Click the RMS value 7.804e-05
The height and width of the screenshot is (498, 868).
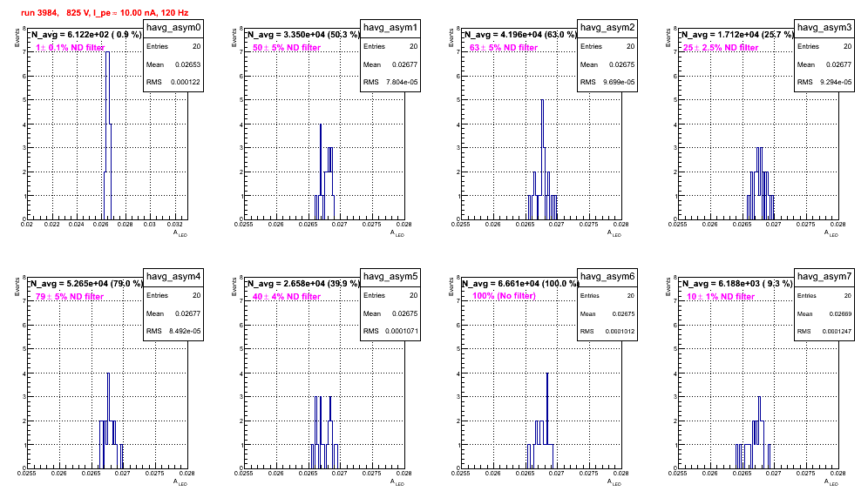[402, 82]
